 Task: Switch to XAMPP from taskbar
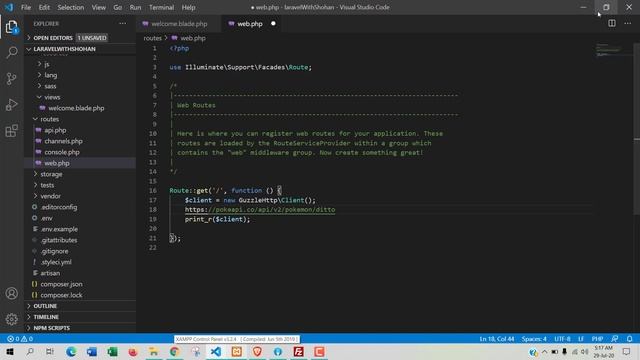pos(236,351)
